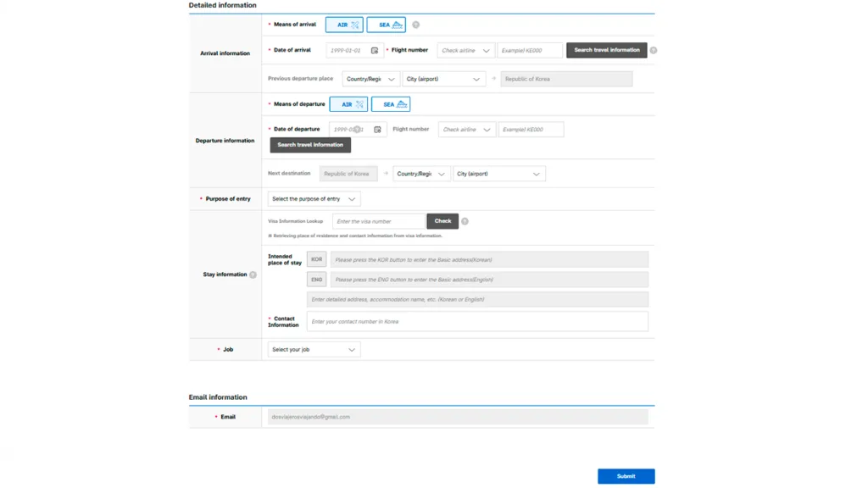This screenshot has height=488, width=868.
Task: Expand previous departure Country/Region dropdown
Action: pyautogui.click(x=370, y=79)
